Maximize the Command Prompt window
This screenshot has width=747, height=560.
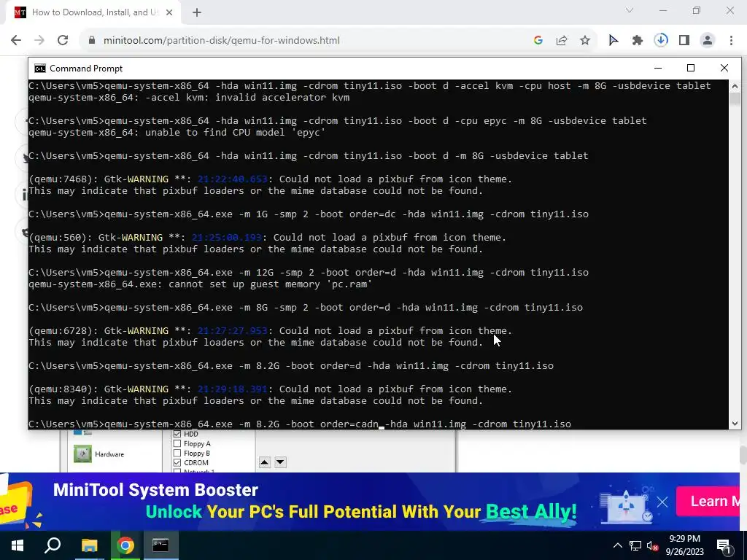pyautogui.click(x=691, y=68)
